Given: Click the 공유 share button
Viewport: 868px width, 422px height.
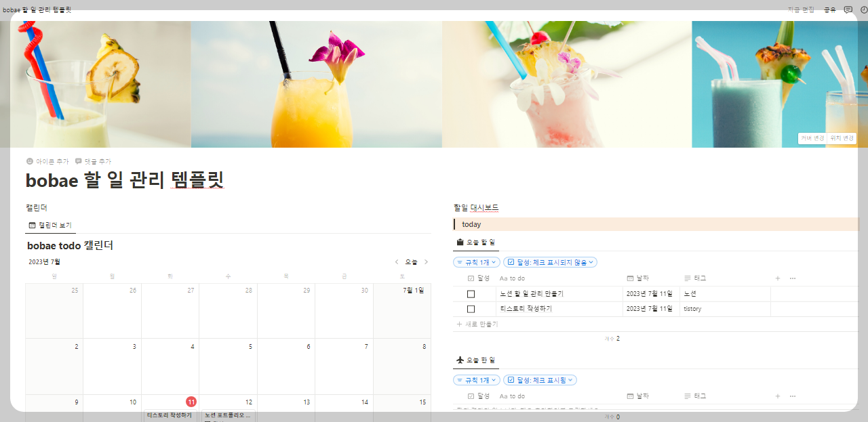Looking at the screenshot, I should coord(830,9).
